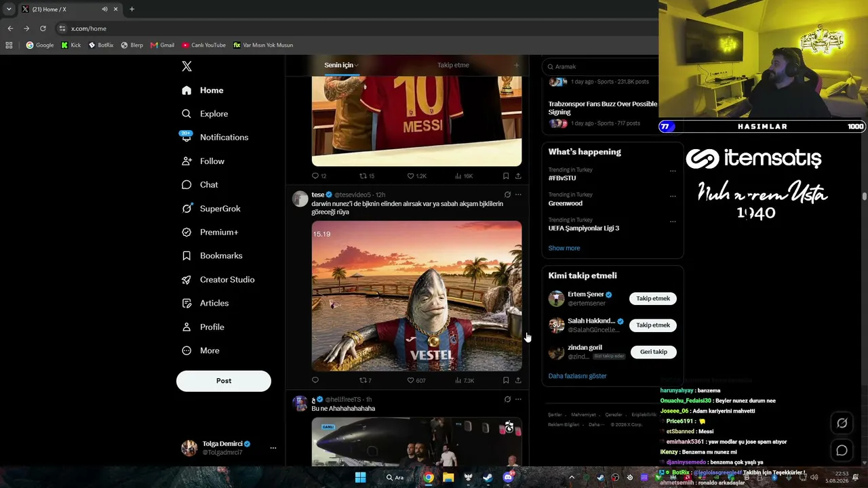868x488 pixels.
Task: Open the Kick bookmark
Action: [x=71, y=45]
